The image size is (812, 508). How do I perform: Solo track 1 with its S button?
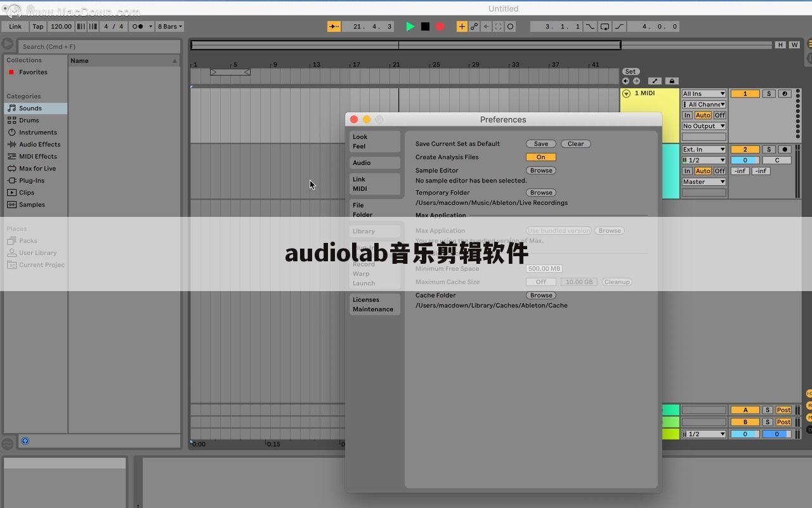769,94
